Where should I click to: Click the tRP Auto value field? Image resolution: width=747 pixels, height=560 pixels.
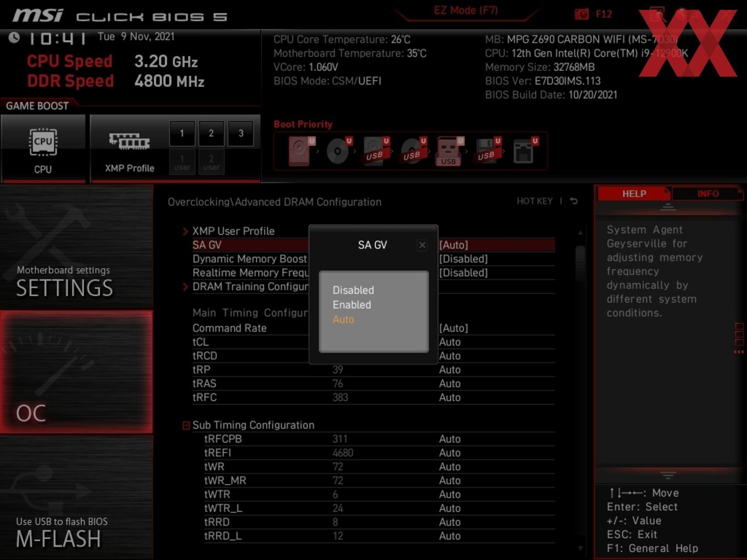pyautogui.click(x=450, y=369)
